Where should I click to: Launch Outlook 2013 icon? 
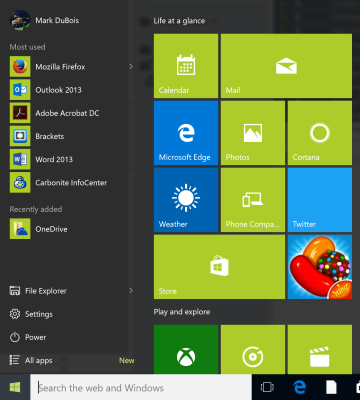click(20, 90)
